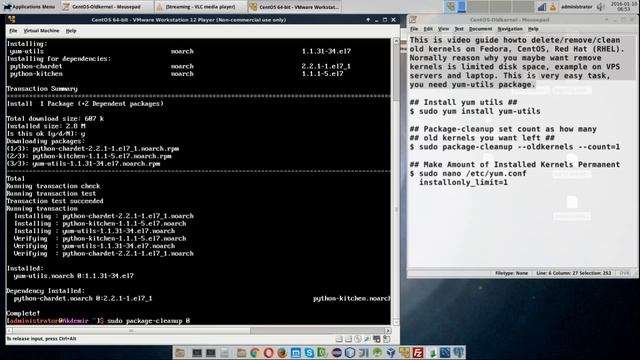
Task: Select the first workspace in the switcher
Action: point(456,7)
